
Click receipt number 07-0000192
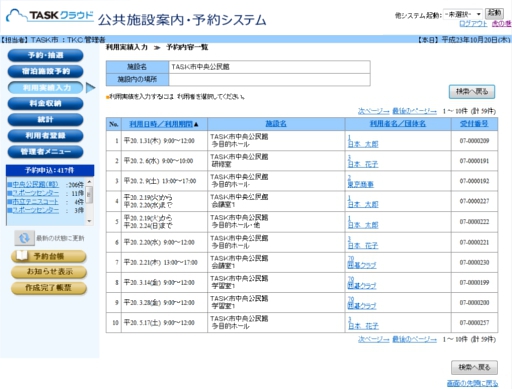coord(474,181)
